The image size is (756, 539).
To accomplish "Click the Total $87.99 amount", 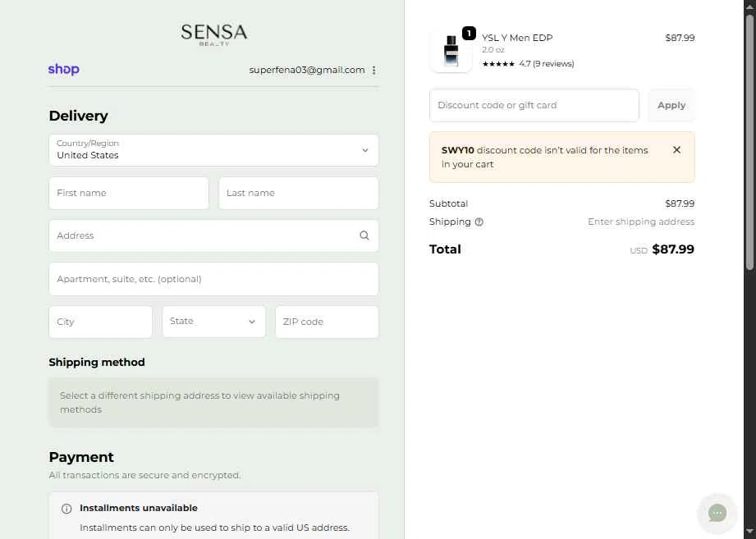I will click(x=673, y=249).
